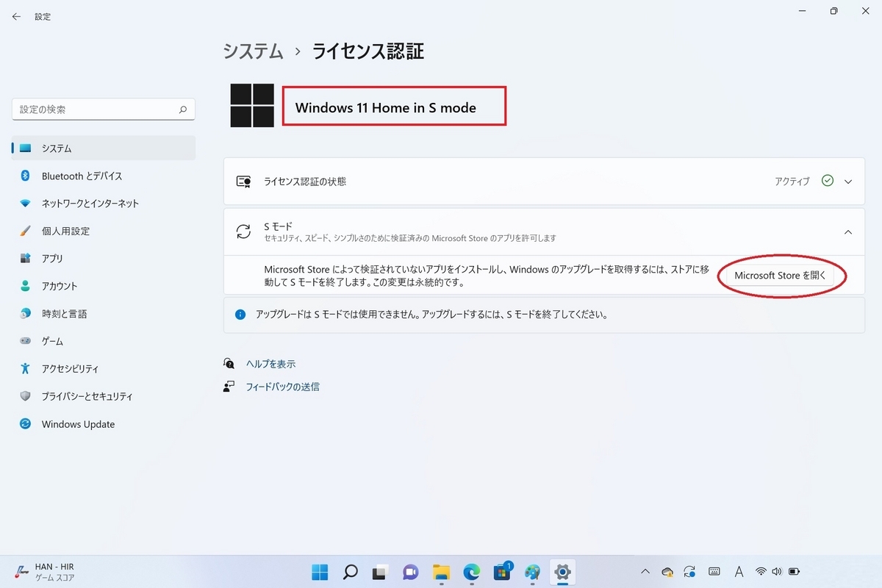Click the battery tray icon
Image resolution: width=882 pixels, height=588 pixels.
[795, 572]
